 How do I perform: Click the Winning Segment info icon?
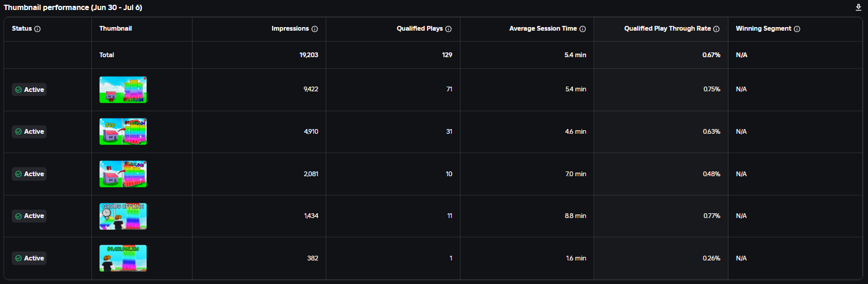pyautogui.click(x=797, y=29)
